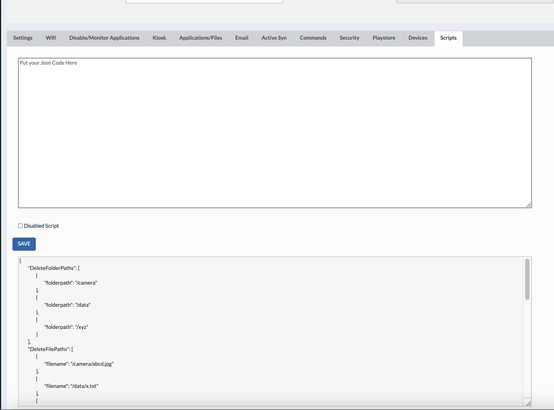
Task: Open the Playstore tab
Action: pyautogui.click(x=384, y=38)
